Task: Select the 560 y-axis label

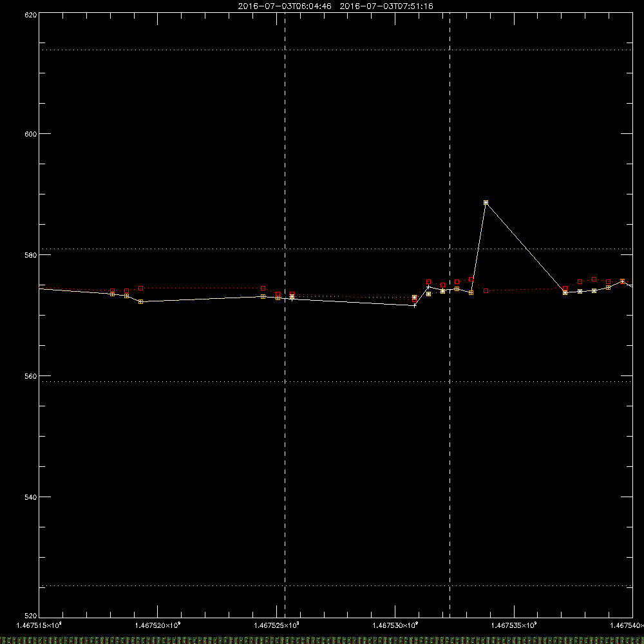Action: click(x=31, y=376)
